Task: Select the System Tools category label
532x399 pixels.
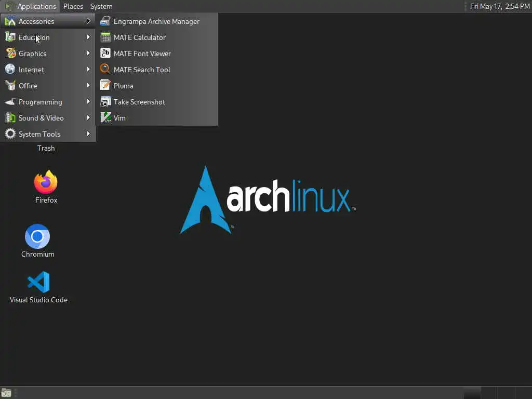Action: tap(39, 134)
